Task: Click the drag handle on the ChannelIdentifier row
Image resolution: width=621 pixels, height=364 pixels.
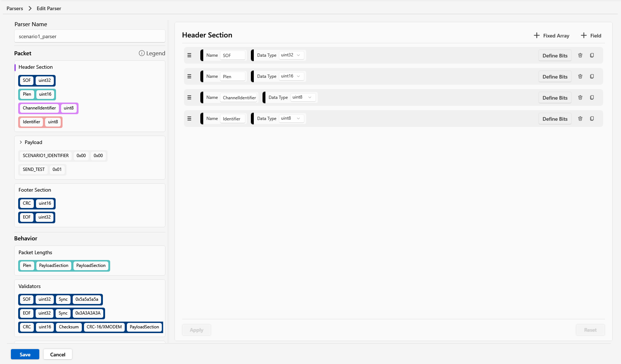Action: [x=189, y=97]
